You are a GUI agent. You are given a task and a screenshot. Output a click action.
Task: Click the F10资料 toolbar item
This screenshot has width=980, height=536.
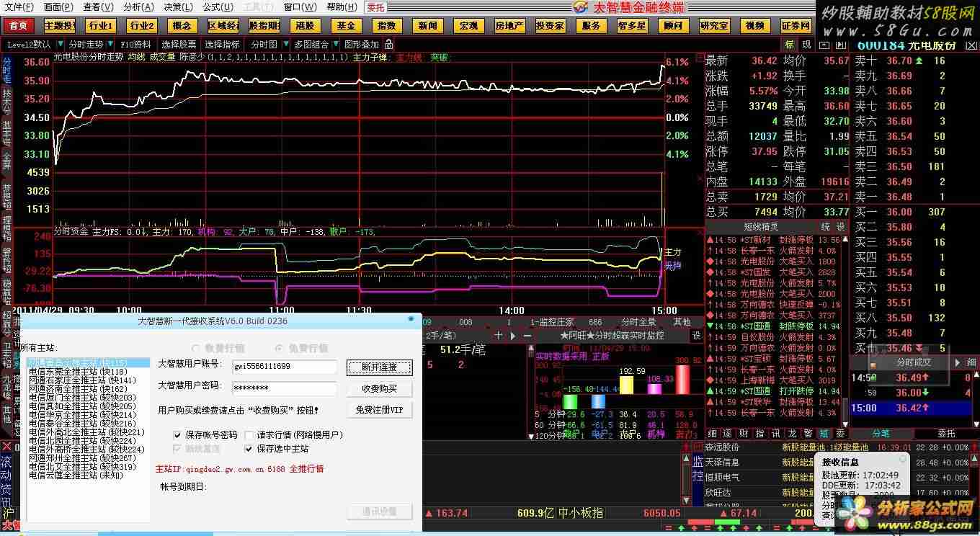pos(136,45)
